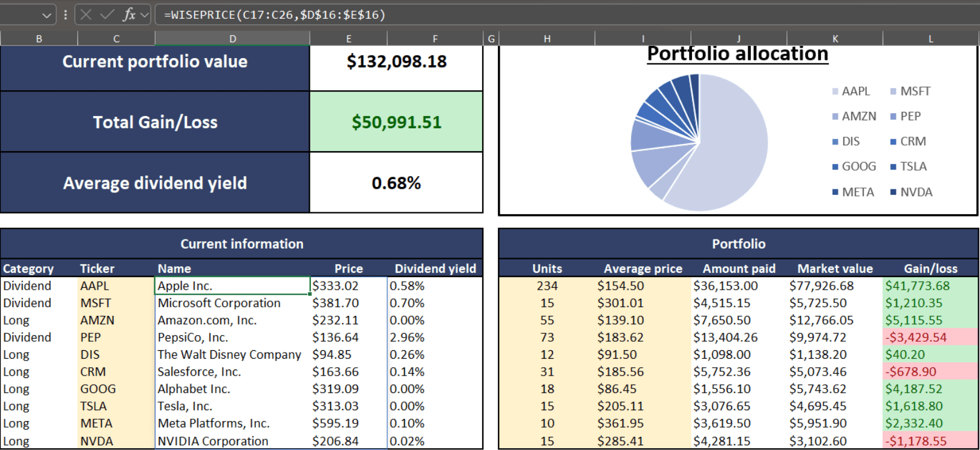Click the 'Gain/loss' column heading cell
This screenshot has height=450, width=980.
pyautogui.click(x=930, y=269)
